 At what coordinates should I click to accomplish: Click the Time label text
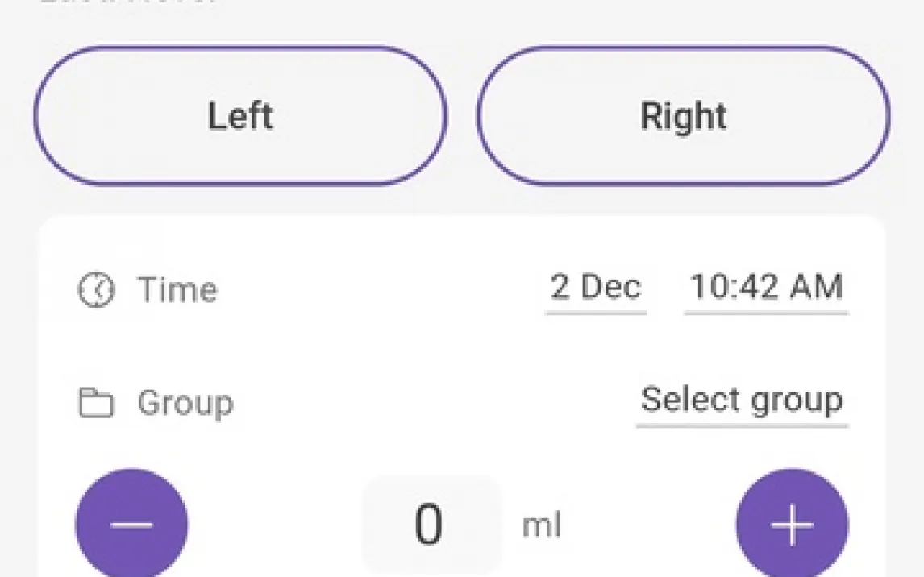[x=177, y=289]
